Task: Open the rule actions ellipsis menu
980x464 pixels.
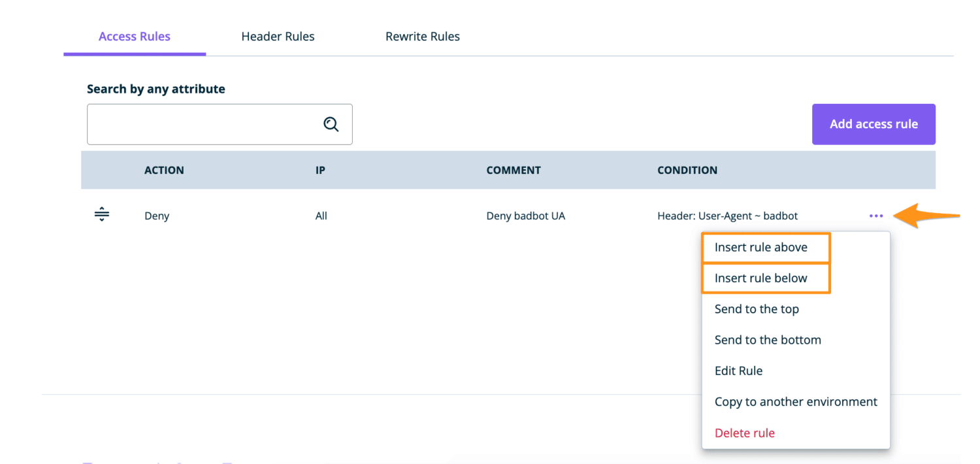Action: (876, 215)
